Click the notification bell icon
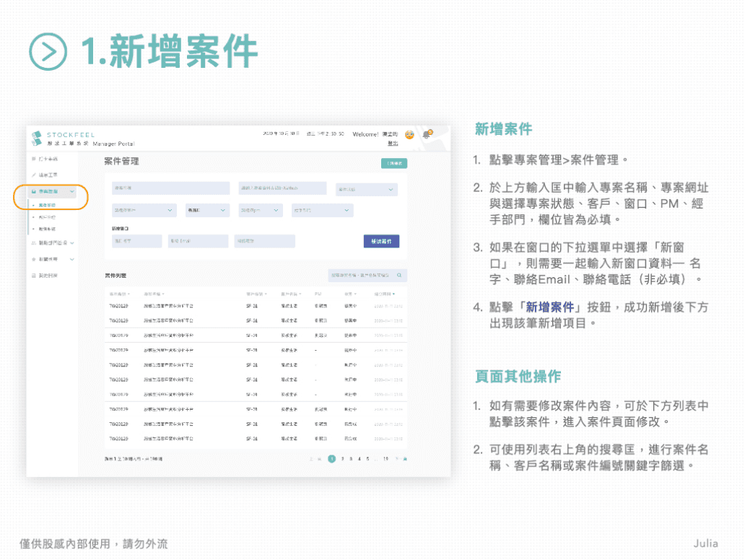 (x=427, y=134)
